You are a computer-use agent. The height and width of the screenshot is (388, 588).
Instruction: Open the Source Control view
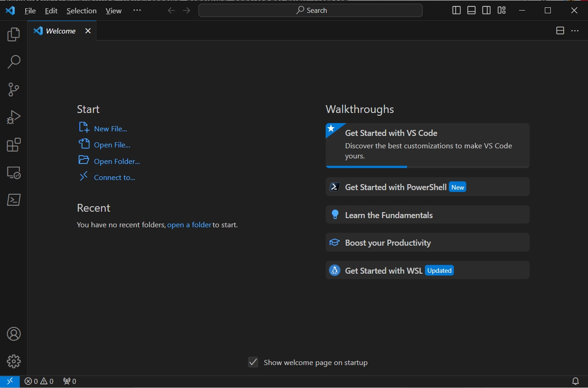(x=13, y=90)
